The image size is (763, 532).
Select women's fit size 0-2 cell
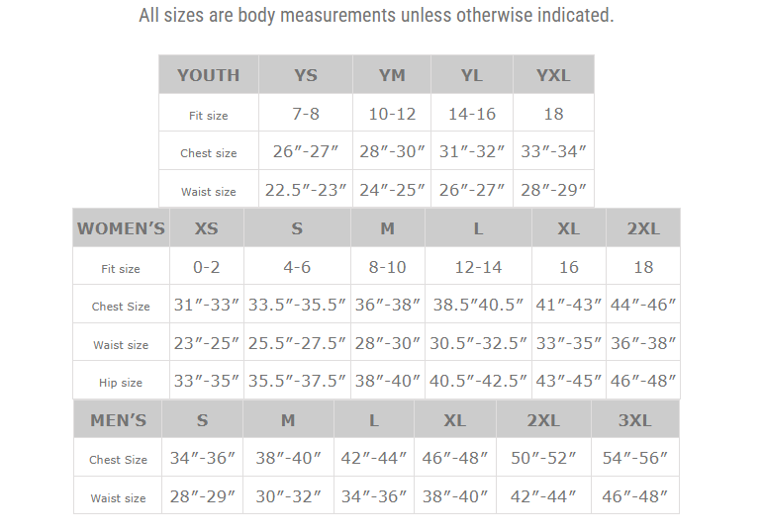(x=206, y=267)
